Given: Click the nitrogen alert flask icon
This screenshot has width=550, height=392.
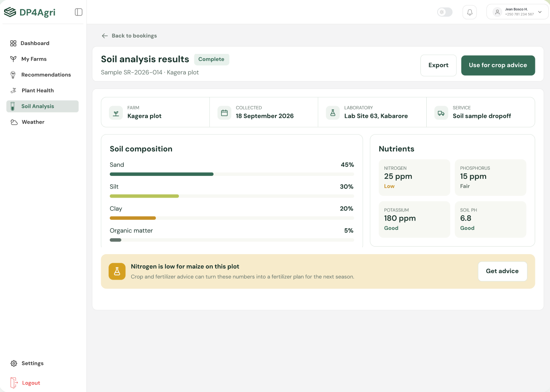Looking at the screenshot, I should pos(117,272).
